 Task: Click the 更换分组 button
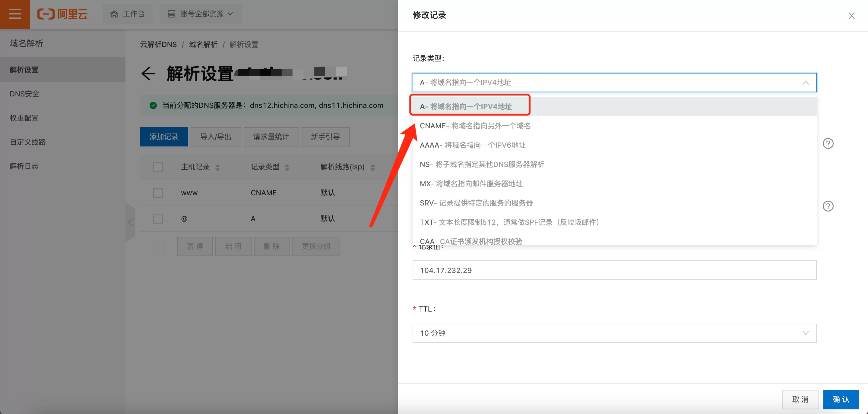[x=316, y=246]
